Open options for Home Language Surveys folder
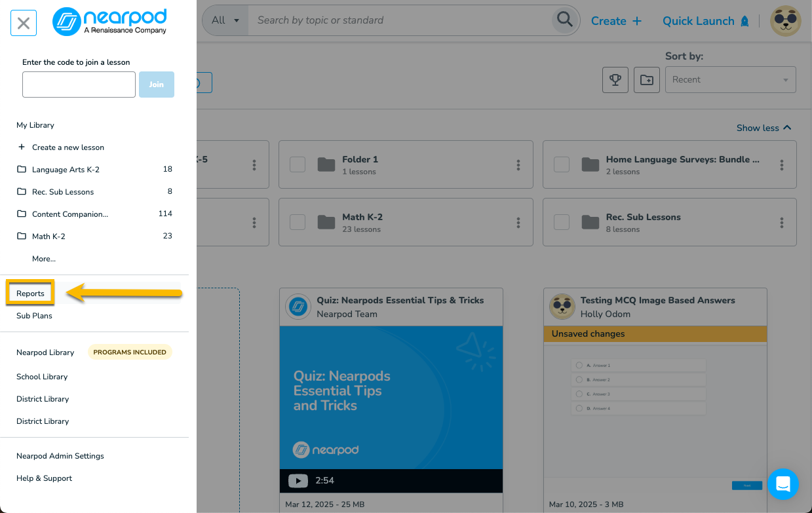Viewport: 812px width, 513px height. coord(781,165)
